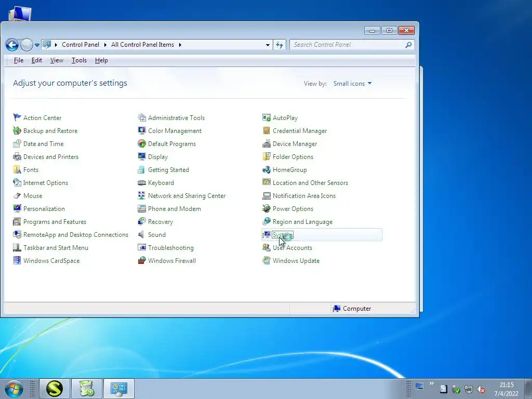Open the File menu
532x399 pixels.
pyautogui.click(x=19, y=60)
